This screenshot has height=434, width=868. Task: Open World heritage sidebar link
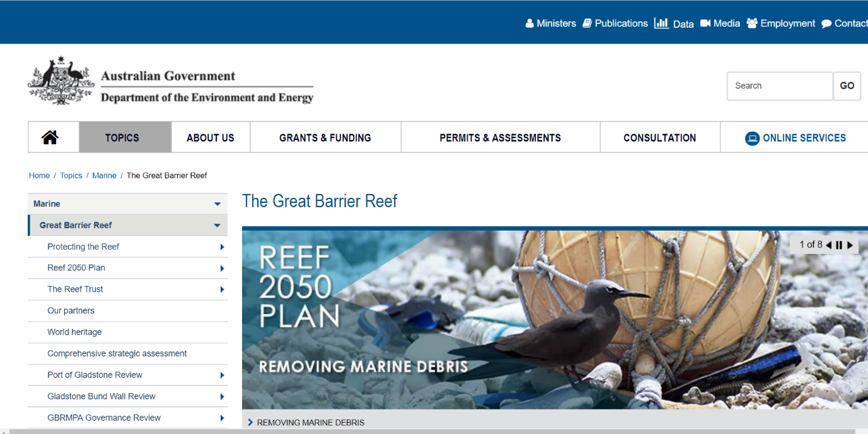pos(74,332)
